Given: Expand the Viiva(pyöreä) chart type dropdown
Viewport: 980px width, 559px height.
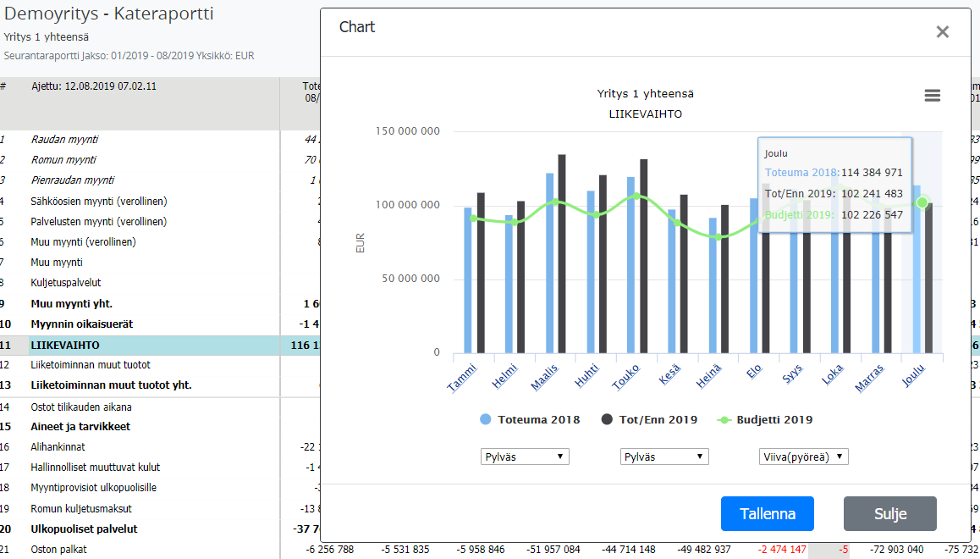Looking at the screenshot, I should tap(803, 457).
